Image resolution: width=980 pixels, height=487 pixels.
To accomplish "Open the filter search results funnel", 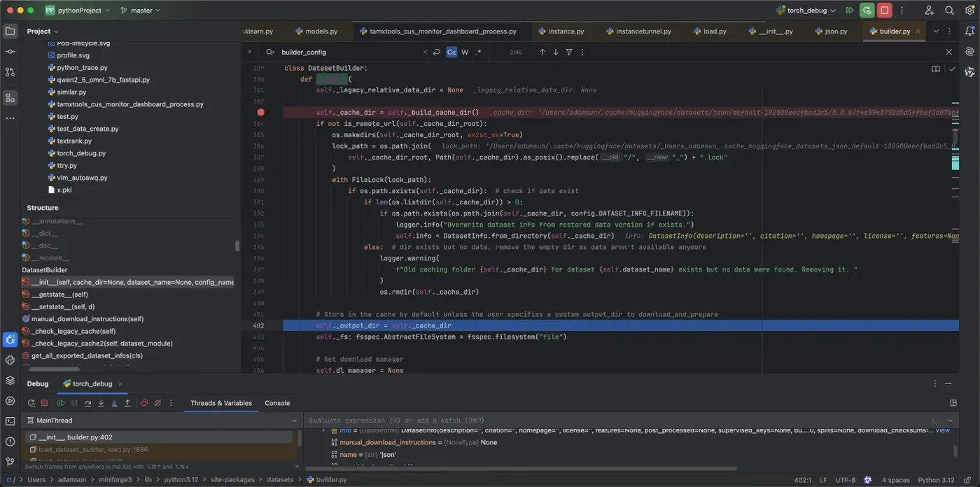I will click(x=569, y=52).
